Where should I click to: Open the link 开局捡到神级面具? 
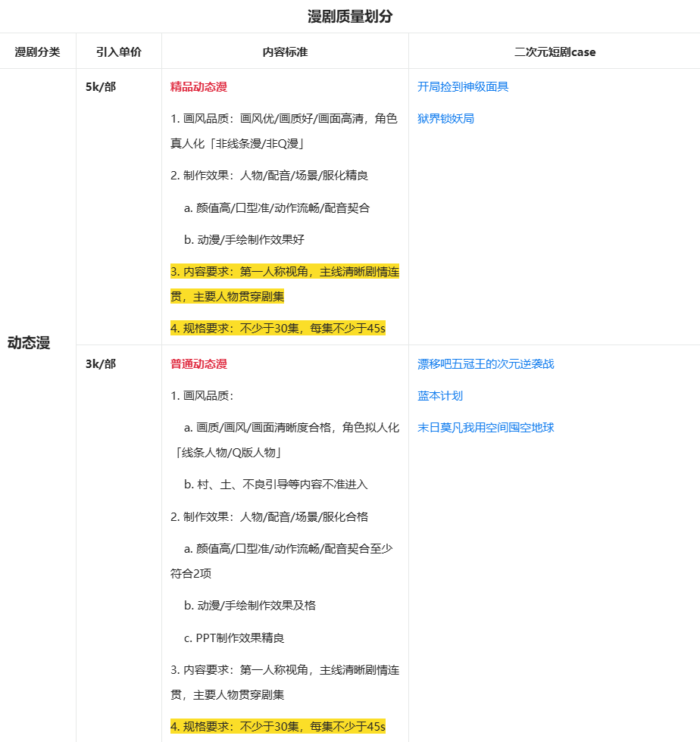(x=462, y=86)
